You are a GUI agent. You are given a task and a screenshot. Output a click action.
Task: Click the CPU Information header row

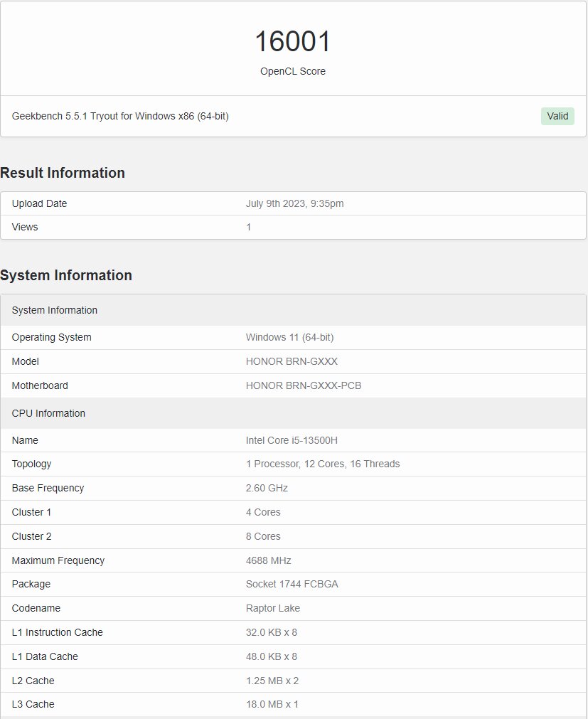pos(294,413)
